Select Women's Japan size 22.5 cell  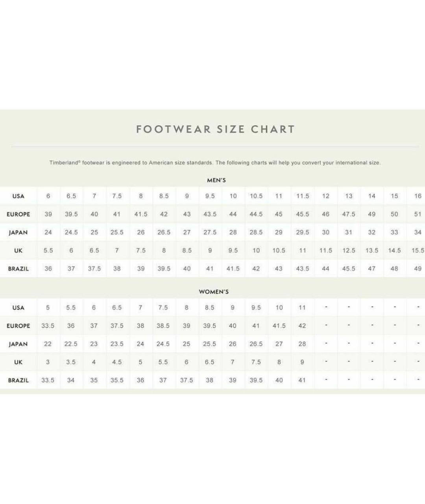click(71, 344)
